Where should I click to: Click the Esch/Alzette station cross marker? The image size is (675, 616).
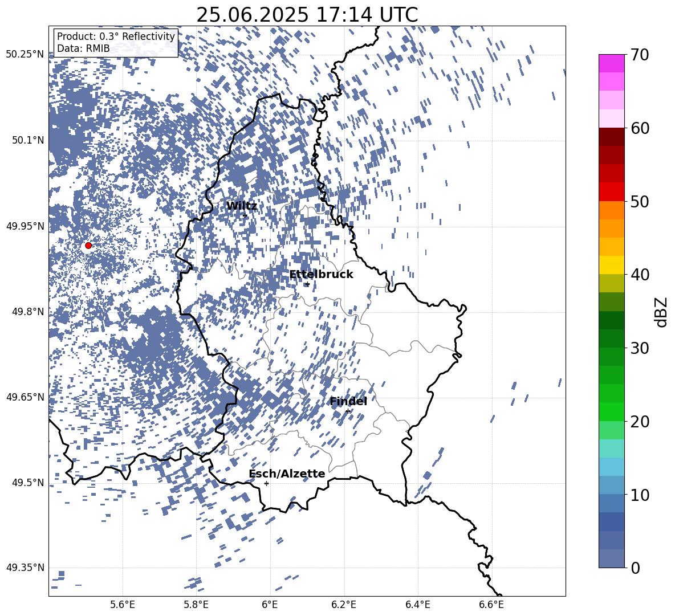[x=266, y=483]
